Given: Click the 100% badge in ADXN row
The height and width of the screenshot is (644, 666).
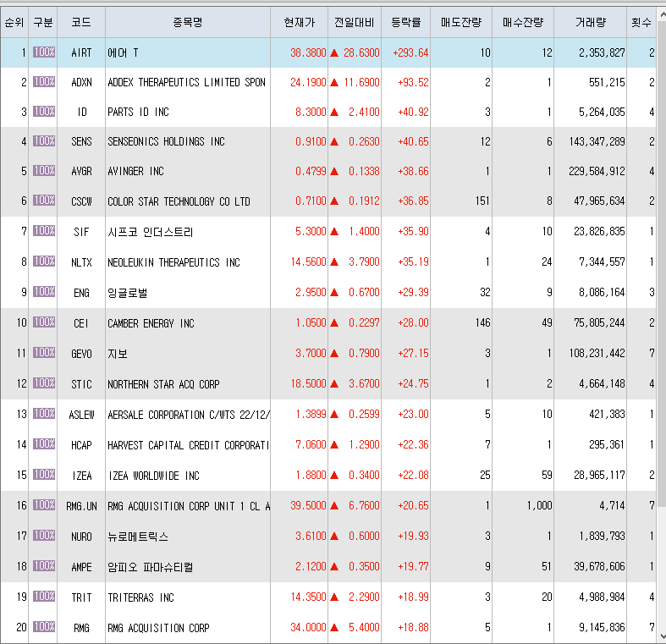Looking at the screenshot, I should click(44, 81).
